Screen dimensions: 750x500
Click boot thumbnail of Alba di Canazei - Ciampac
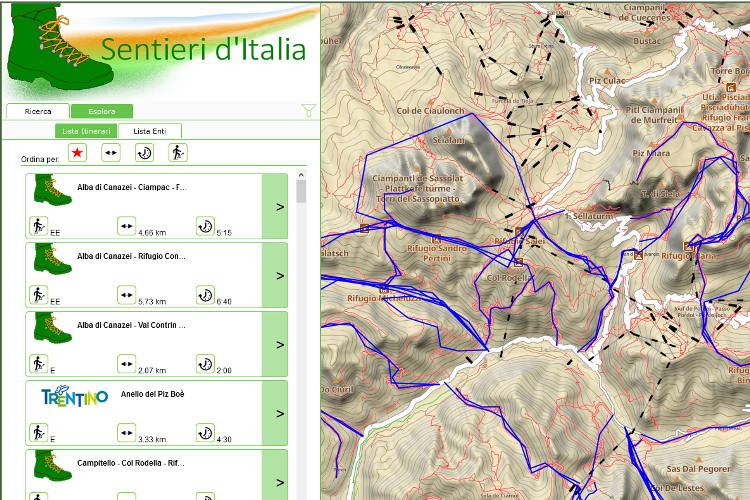[52, 190]
